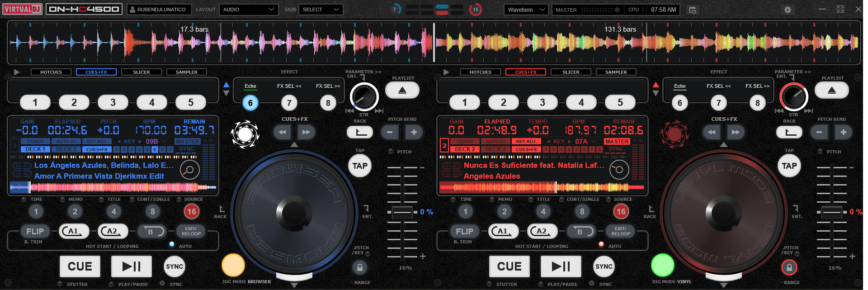Select right deck SLICER tab

click(x=571, y=72)
